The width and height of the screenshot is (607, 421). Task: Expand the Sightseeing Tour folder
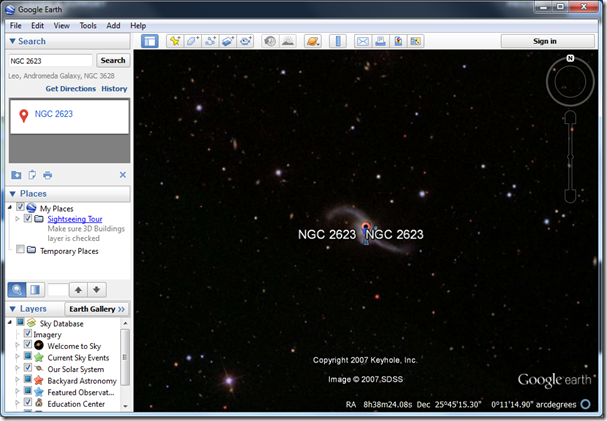pos(17,219)
